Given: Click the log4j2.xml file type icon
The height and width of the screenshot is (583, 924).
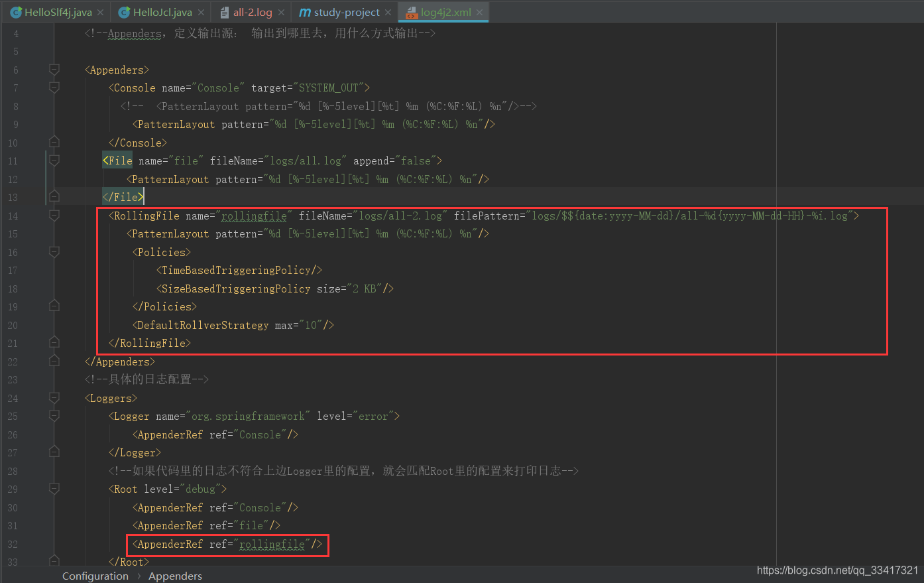Looking at the screenshot, I should [x=412, y=12].
